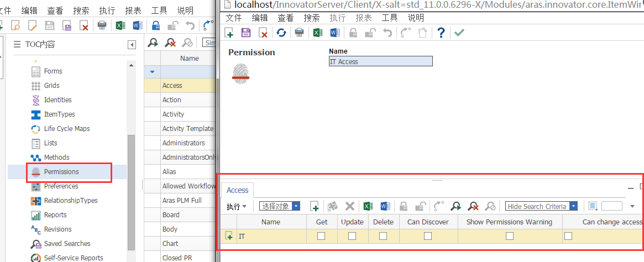644x262 pixels.
Task: Check the Update permission for IT
Action: click(x=352, y=236)
